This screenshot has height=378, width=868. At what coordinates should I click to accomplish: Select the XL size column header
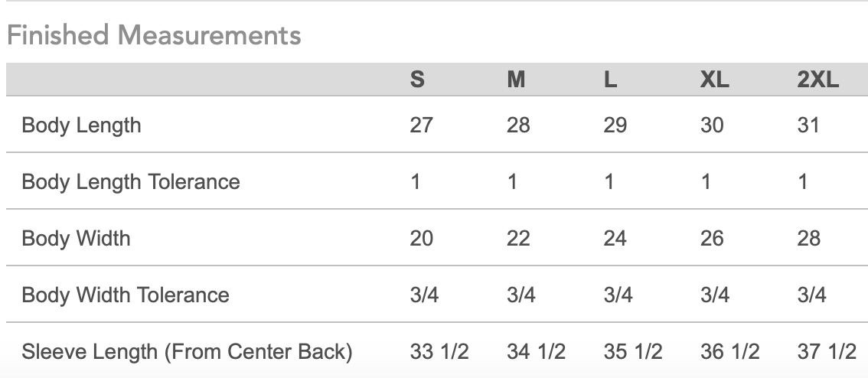pyautogui.click(x=715, y=80)
